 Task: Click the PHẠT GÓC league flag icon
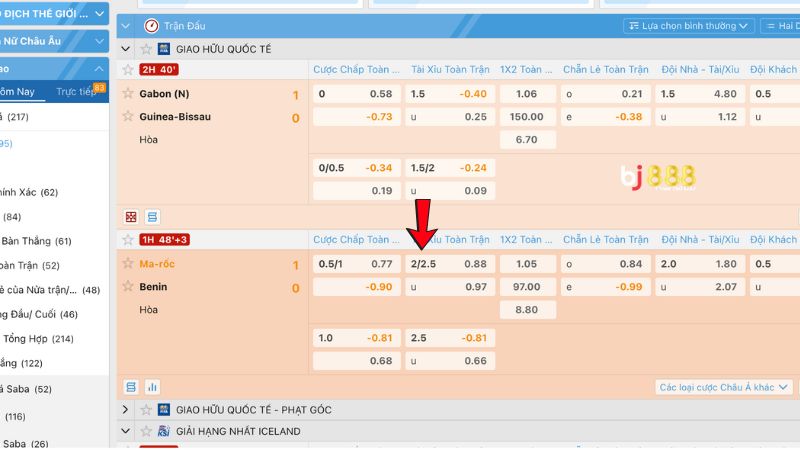click(x=164, y=409)
